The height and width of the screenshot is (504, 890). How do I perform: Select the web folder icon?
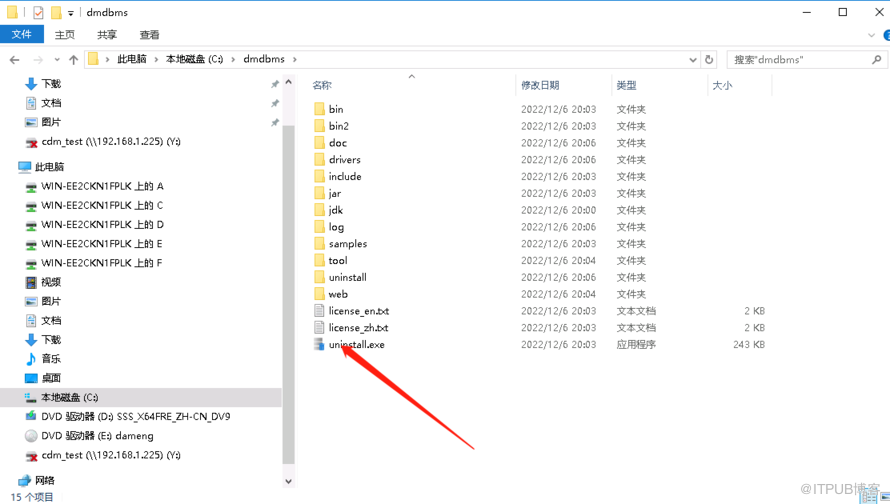(x=320, y=294)
